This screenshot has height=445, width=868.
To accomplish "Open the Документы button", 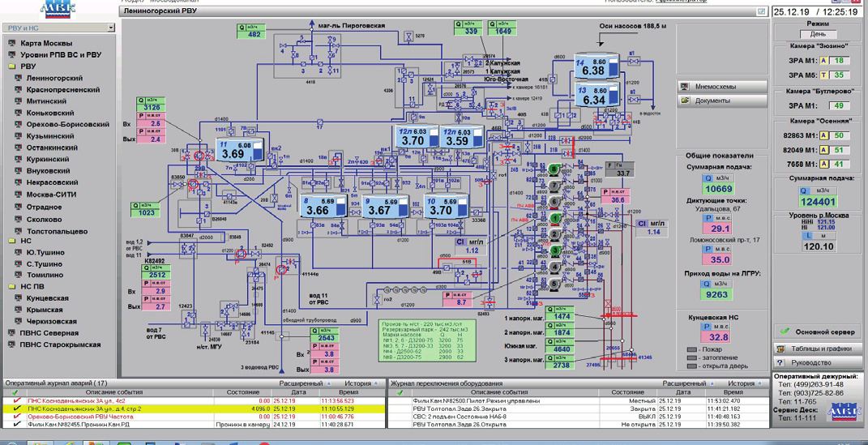I will pos(722,101).
